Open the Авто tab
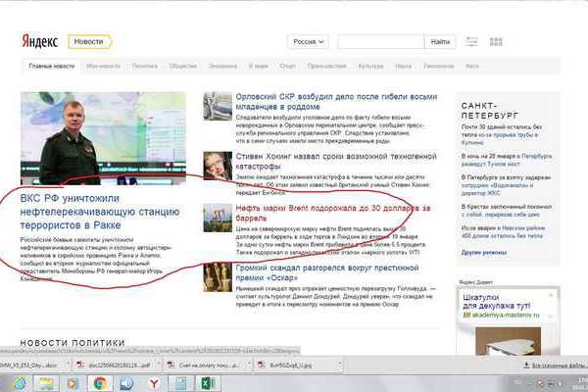 click(x=472, y=67)
